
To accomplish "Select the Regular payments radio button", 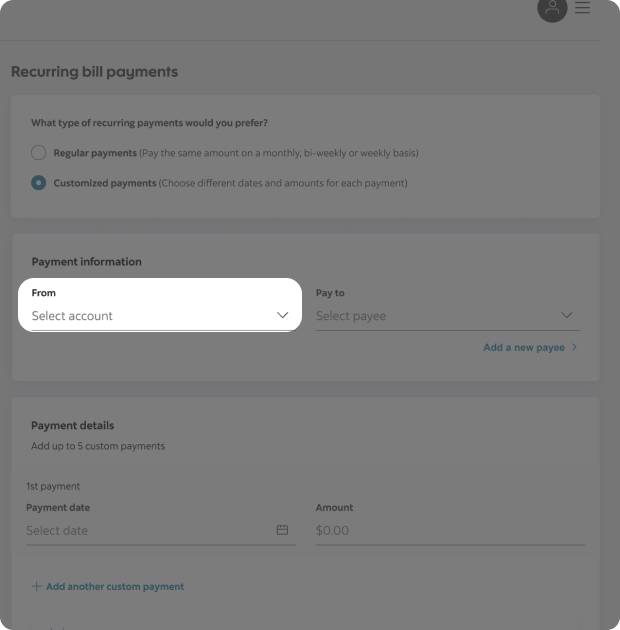I will 38,153.
